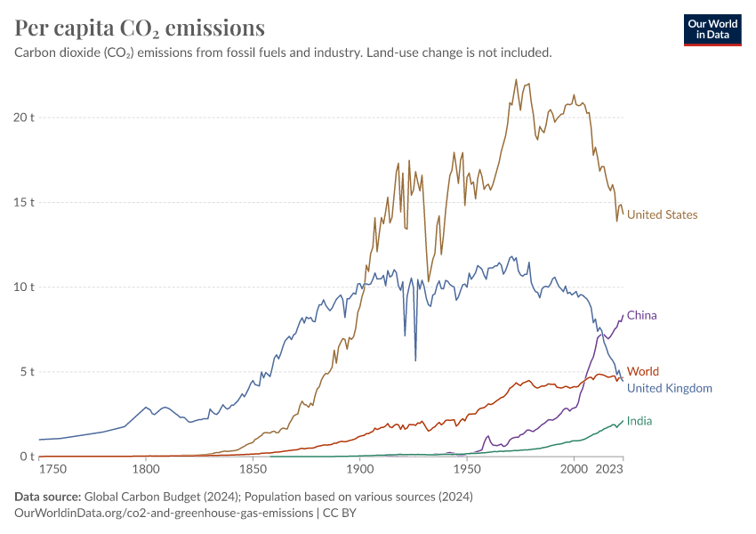Click the chart subtitle about fossil fuels

click(283, 53)
